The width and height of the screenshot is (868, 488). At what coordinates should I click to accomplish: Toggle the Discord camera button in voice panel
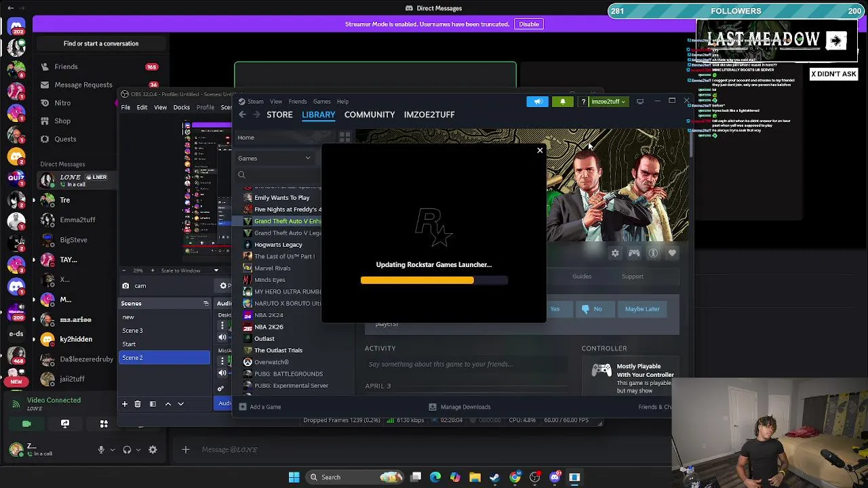click(x=26, y=424)
